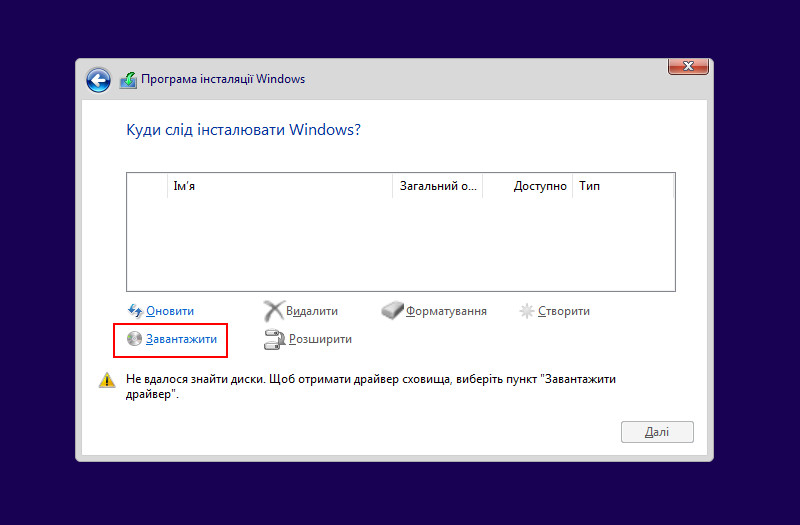Click the Загальний о... column header
Image resolution: width=800 pixels, height=525 pixels.
coord(438,186)
